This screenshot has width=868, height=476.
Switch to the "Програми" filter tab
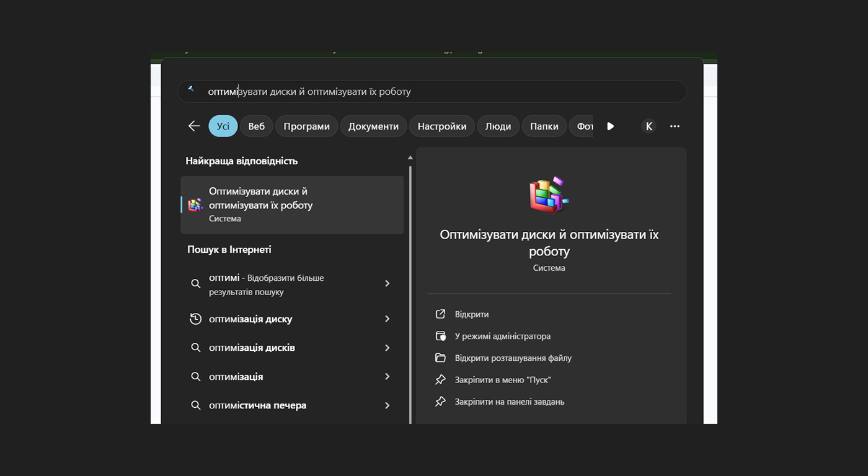click(307, 126)
